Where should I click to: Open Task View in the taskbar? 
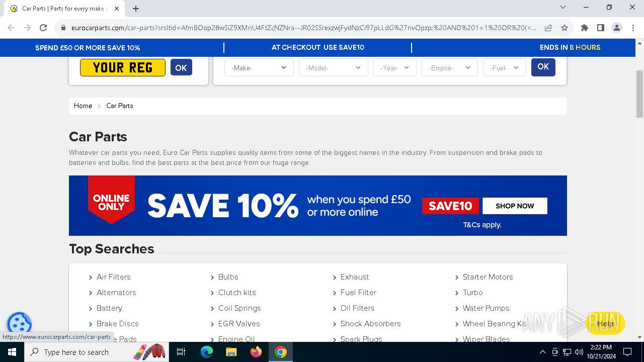coord(181,352)
